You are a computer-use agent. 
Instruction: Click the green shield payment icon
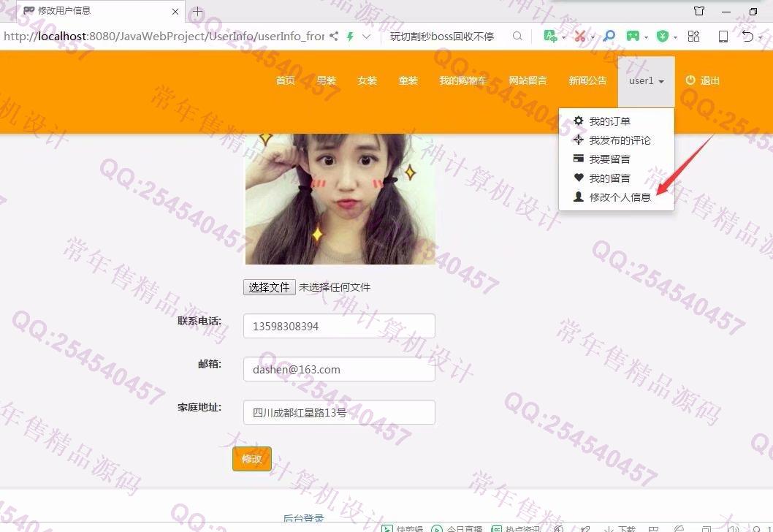pos(663,36)
